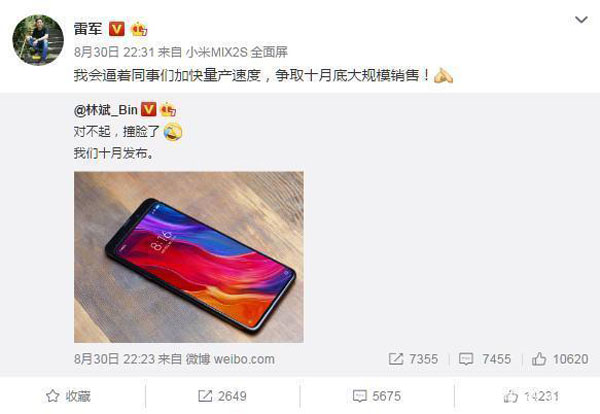Click the original post's comment icon 7455
The image size is (600, 414).
click(484, 359)
